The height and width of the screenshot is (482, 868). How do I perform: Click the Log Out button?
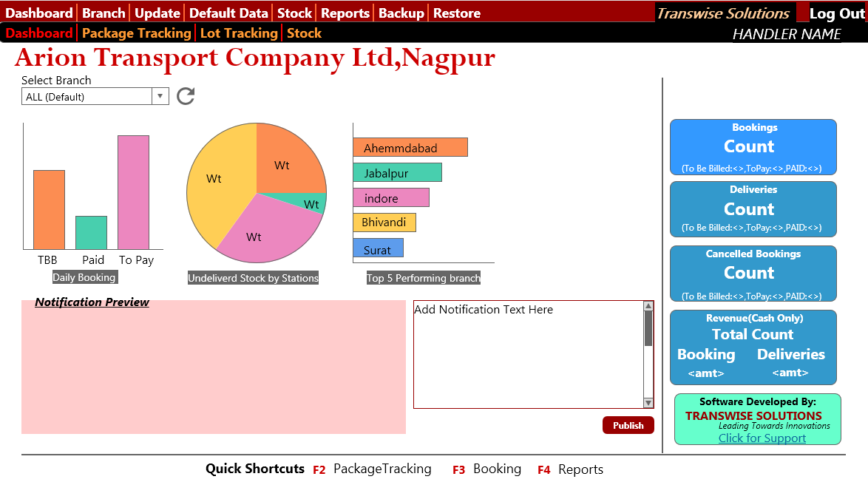tap(837, 13)
